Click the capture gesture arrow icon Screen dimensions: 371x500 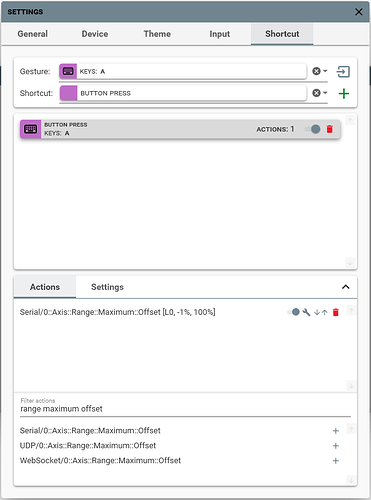(x=343, y=71)
